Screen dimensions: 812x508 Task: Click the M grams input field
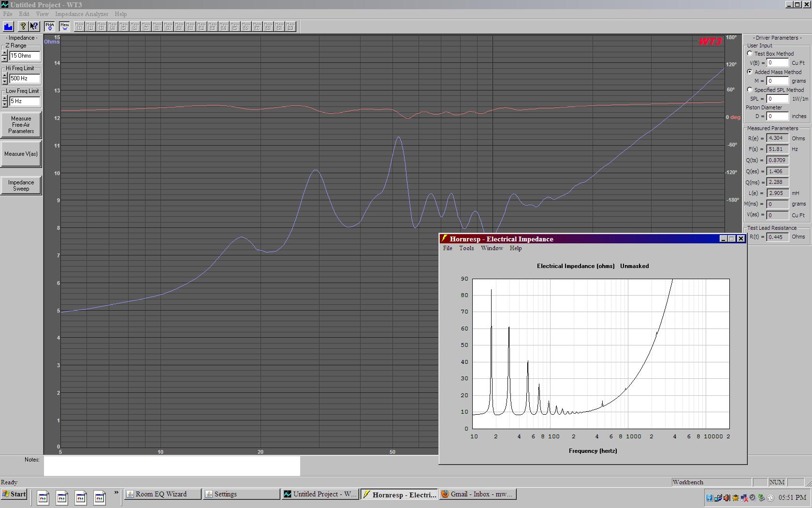pyautogui.click(x=778, y=81)
